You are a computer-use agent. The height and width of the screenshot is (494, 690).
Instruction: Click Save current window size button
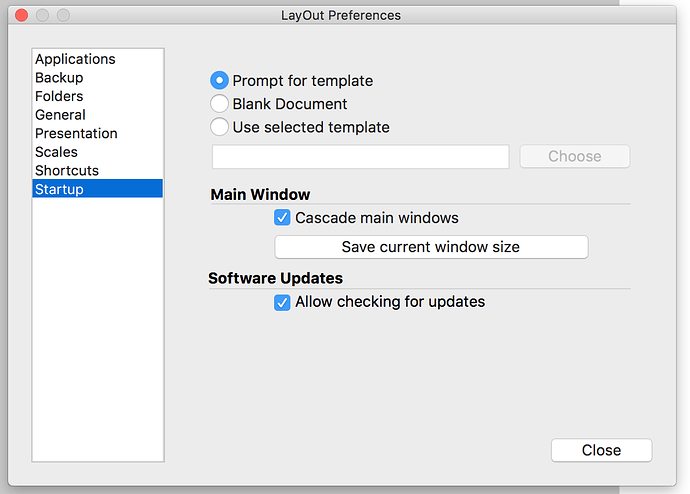tap(431, 246)
